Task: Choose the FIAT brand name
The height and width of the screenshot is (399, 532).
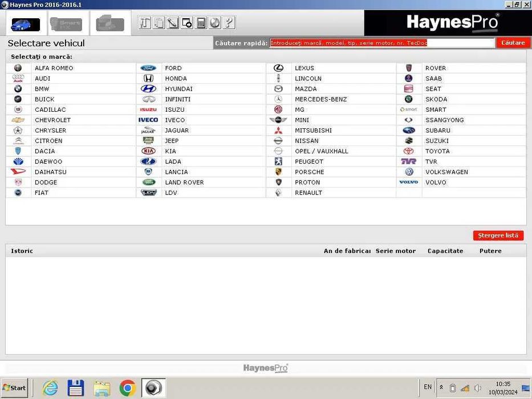Action: coord(42,193)
